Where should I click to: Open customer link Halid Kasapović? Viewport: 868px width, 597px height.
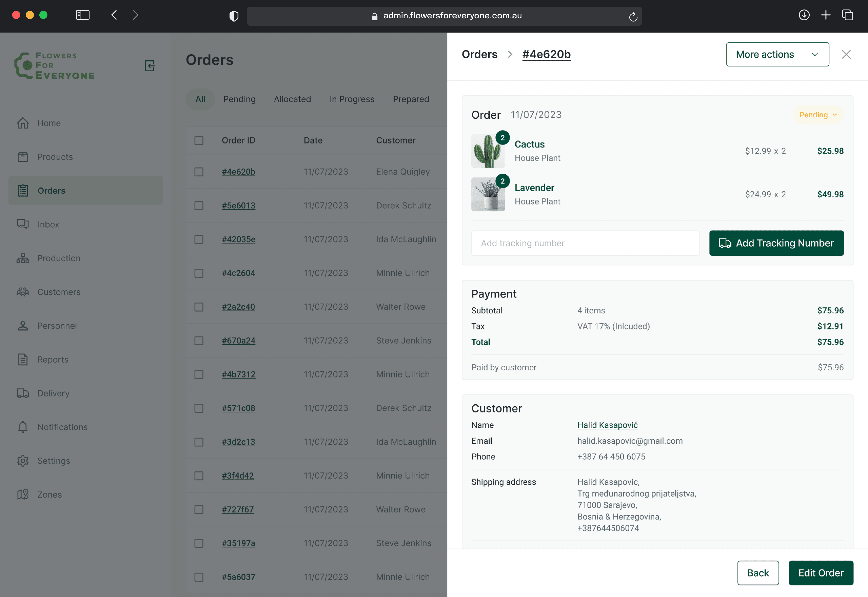(x=607, y=425)
